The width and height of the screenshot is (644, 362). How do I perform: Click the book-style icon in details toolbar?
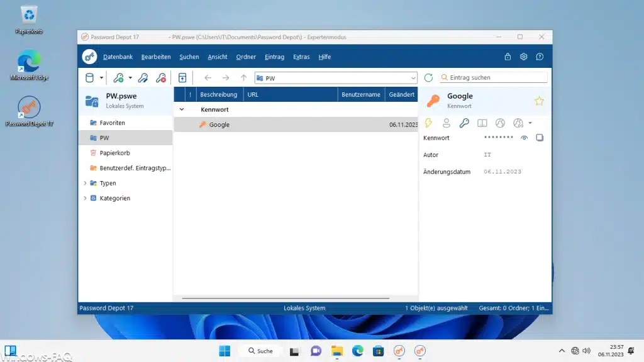(x=482, y=123)
